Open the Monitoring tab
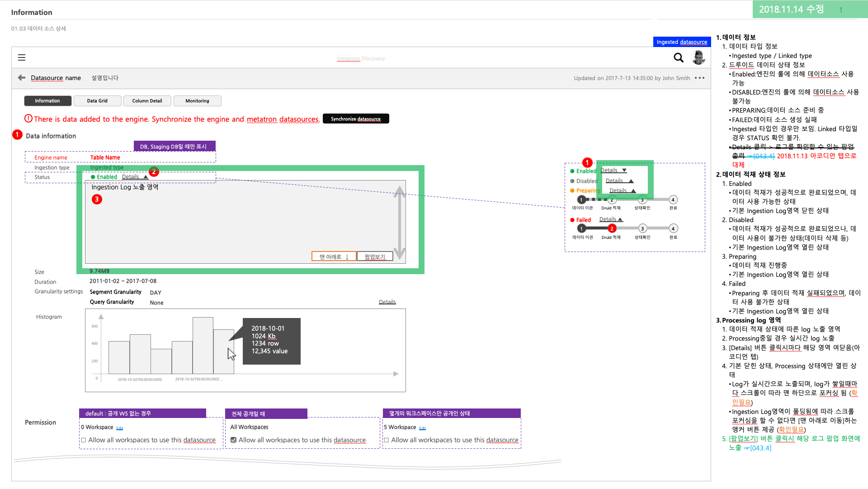 [197, 101]
